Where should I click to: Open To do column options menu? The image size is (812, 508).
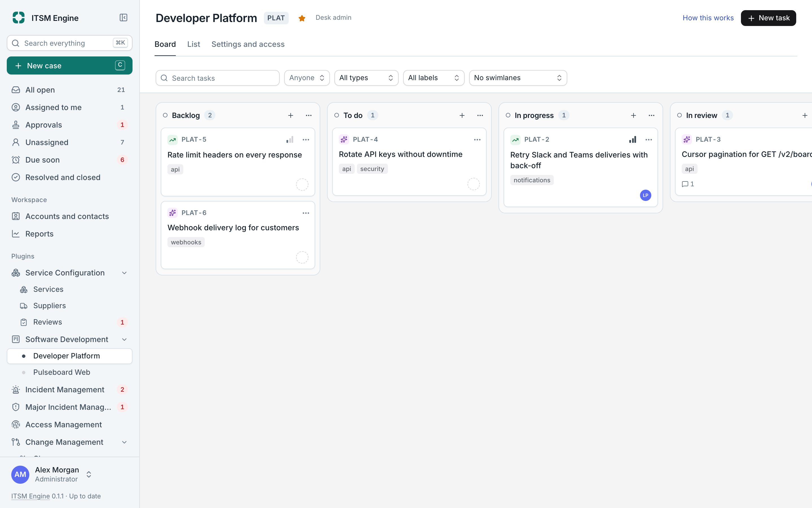point(480,115)
